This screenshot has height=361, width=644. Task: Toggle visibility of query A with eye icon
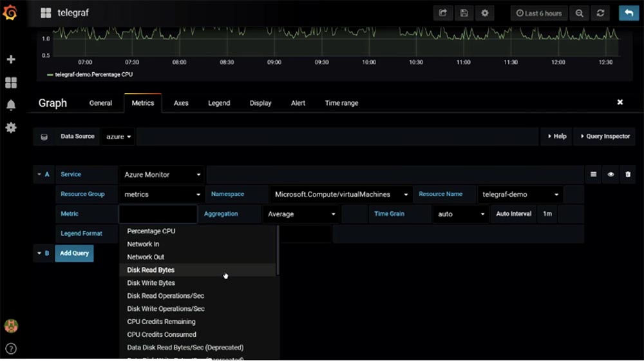pos(611,174)
